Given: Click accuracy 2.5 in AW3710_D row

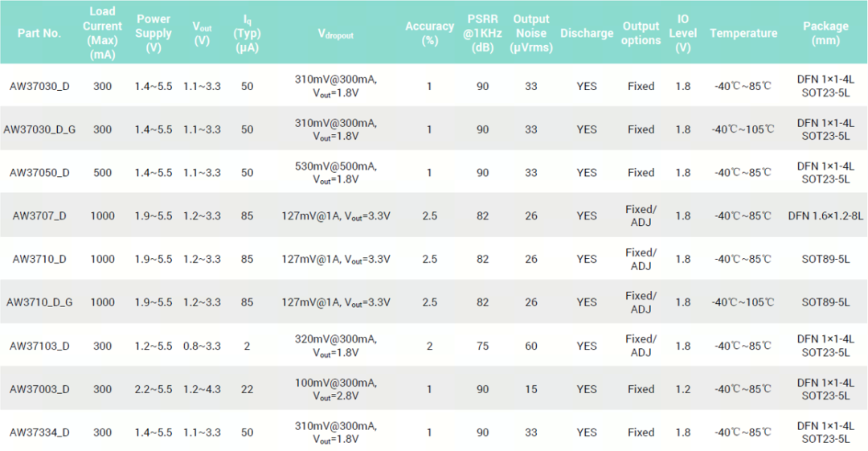Looking at the screenshot, I should (429, 260).
